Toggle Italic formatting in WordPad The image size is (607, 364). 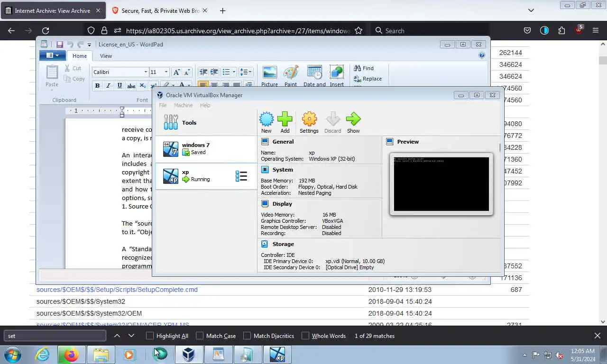click(x=108, y=86)
